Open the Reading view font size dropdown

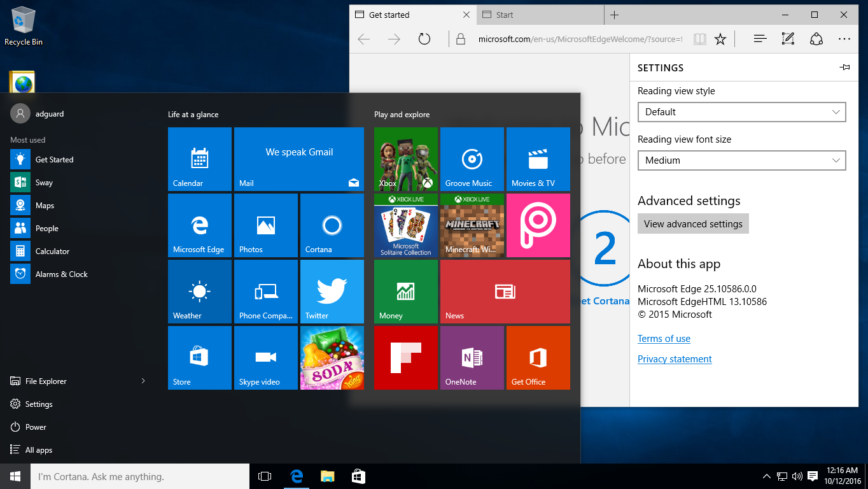coord(742,160)
